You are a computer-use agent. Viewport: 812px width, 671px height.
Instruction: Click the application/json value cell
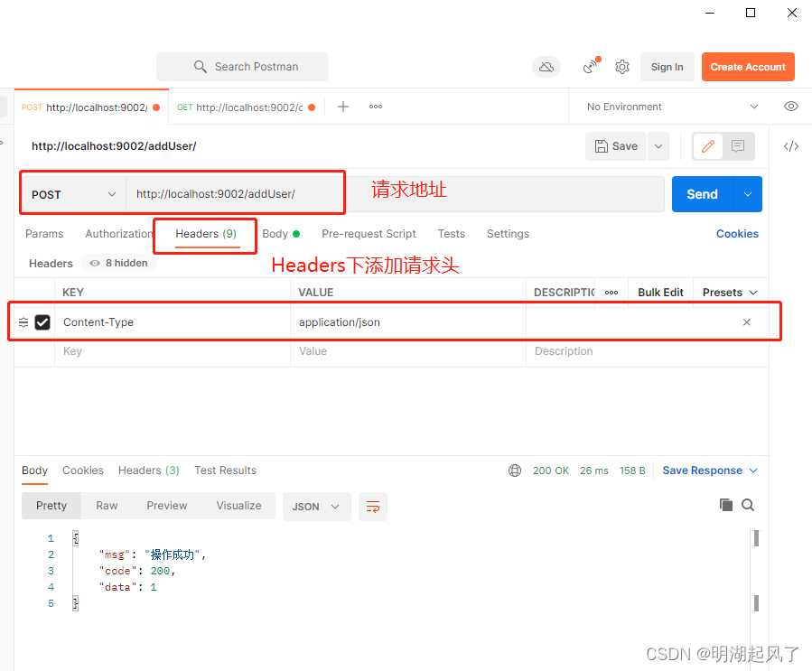[408, 322]
